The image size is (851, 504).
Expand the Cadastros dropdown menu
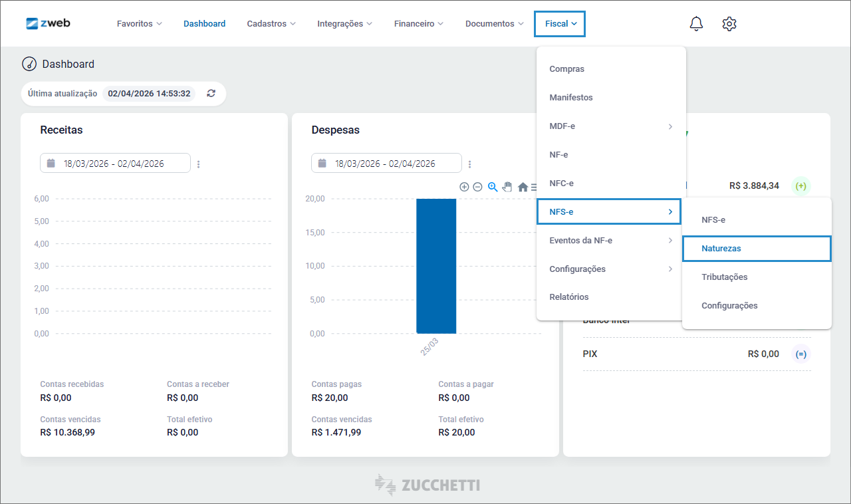271,24
